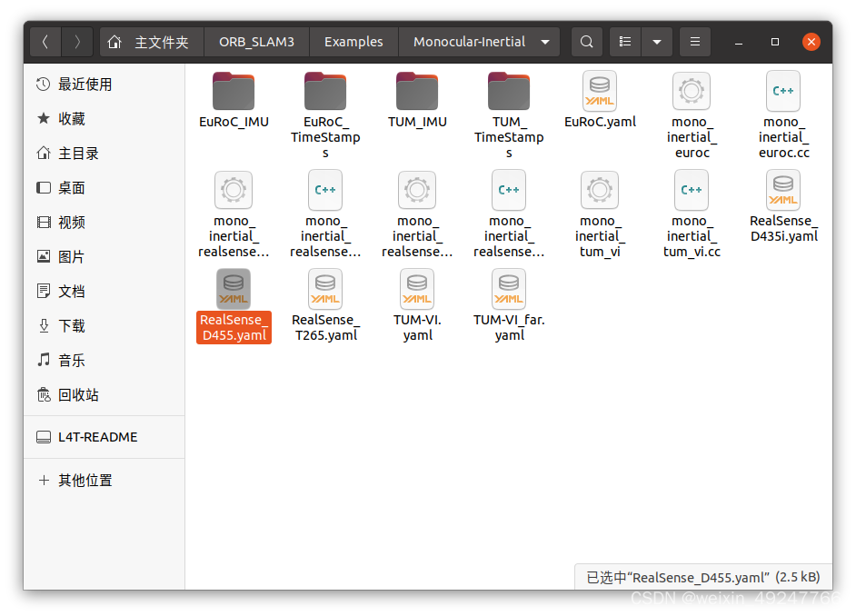The image size is (856, 616).
Task: Open 桌面 desktop in sidebar
Action: pos(105,188)
